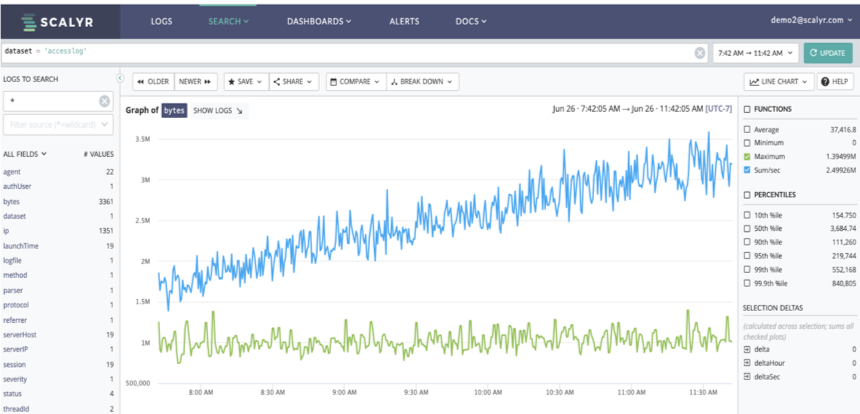
Task: Collapse the left sidebar panel
Action: click(119, 78)
